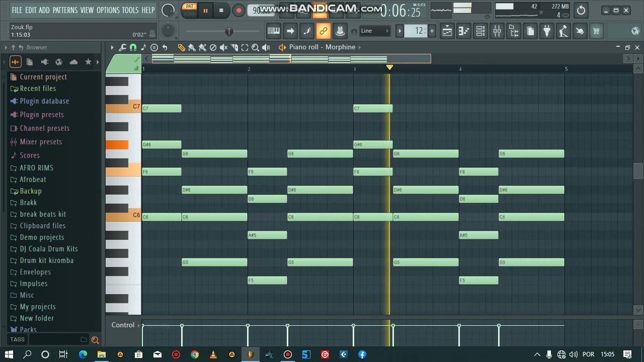Screen dimensions: 644x362
Task: Open the plug plugin picker icon
Action: point(547,31)
